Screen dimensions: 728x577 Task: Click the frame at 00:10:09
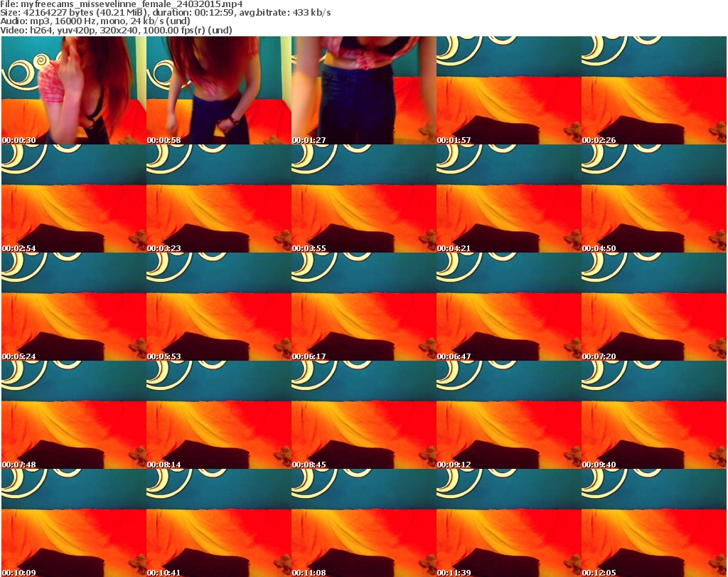tap(74, 523)
